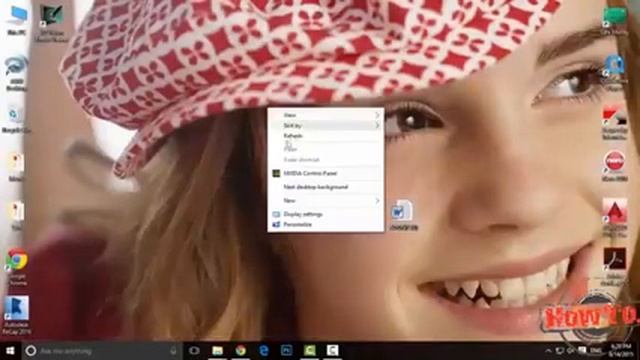Expand the arrow beside View
The width and height of the screenshot is (640, 360).
point(377,115)
